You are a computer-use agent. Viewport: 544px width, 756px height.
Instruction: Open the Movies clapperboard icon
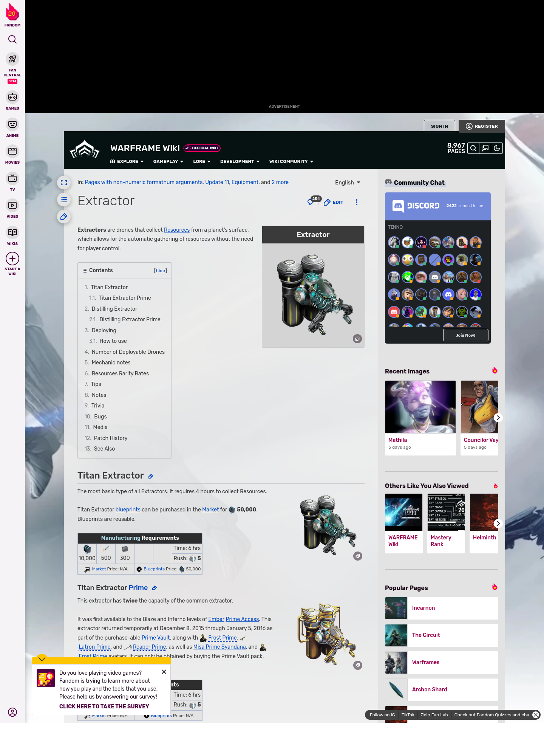[12, 151]
